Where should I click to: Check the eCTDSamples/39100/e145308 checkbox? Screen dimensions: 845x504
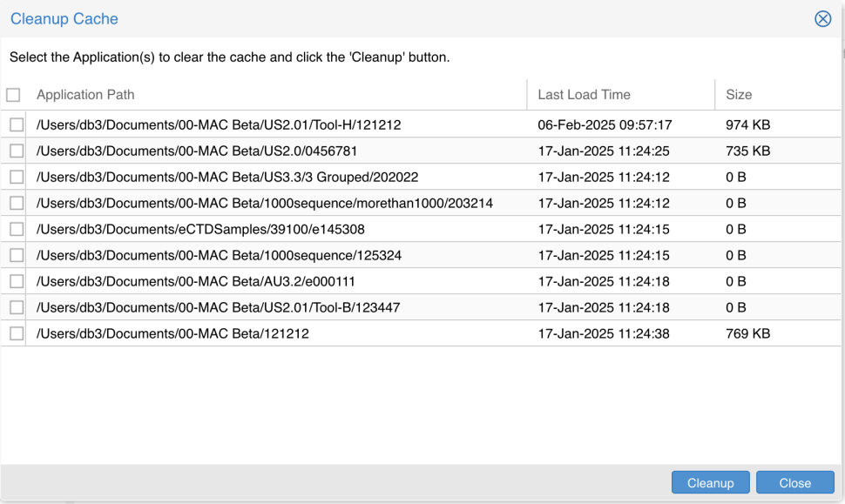click(17, 229)
